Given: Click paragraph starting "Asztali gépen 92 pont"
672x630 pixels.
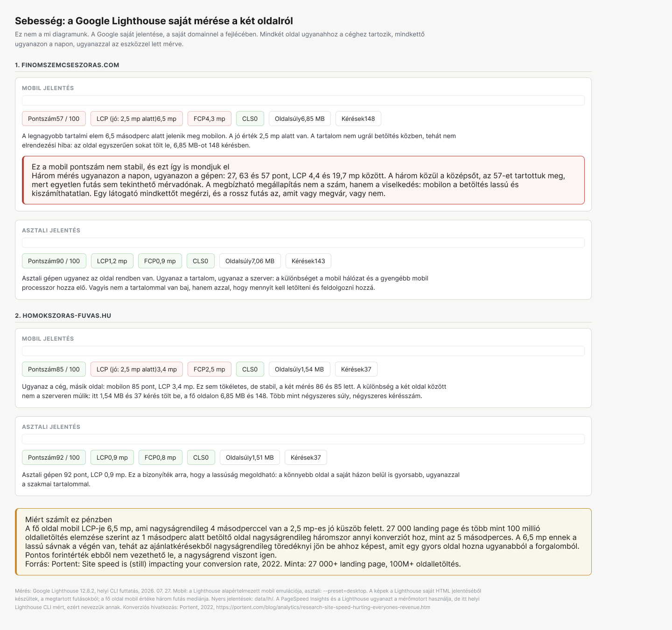Looking at the screenshot, I should coord(241,479).
